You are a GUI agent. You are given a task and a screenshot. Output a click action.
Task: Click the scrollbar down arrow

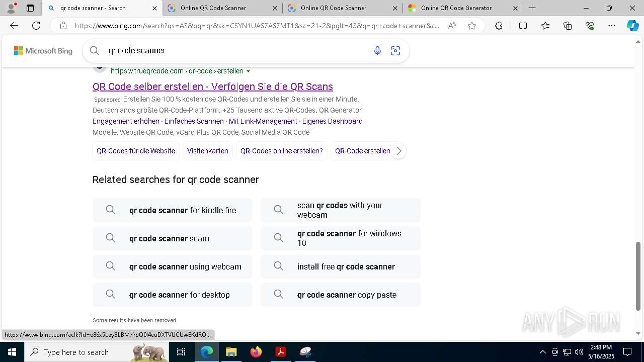638,333
